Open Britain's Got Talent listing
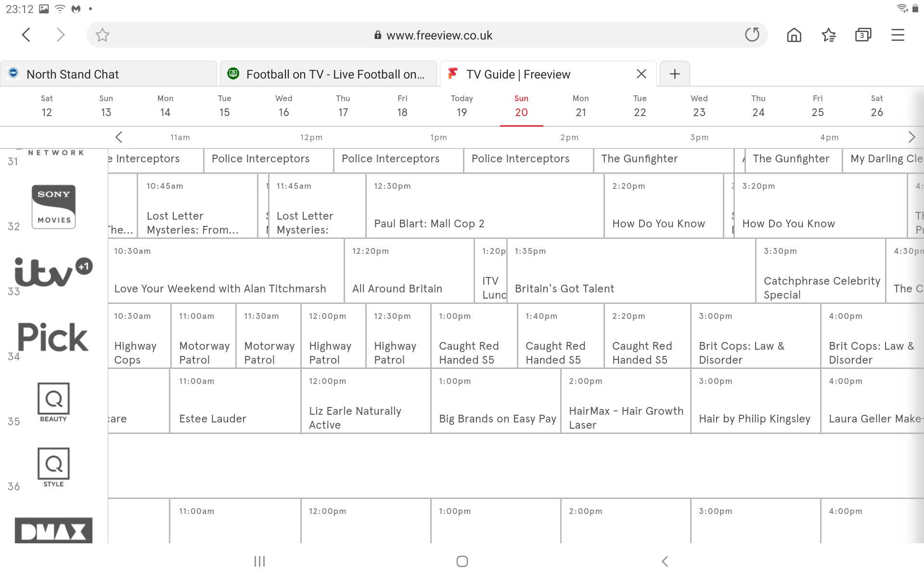The image size is (924, 578). (x=631, y=271)
